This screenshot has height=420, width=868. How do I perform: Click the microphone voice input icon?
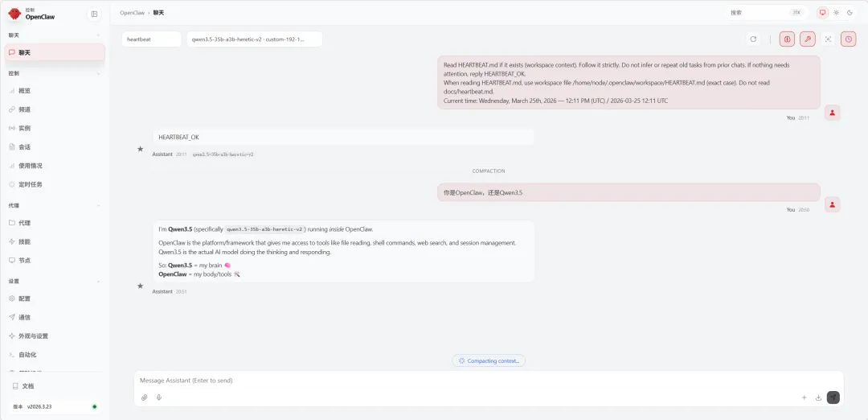[x=159, y=397]
